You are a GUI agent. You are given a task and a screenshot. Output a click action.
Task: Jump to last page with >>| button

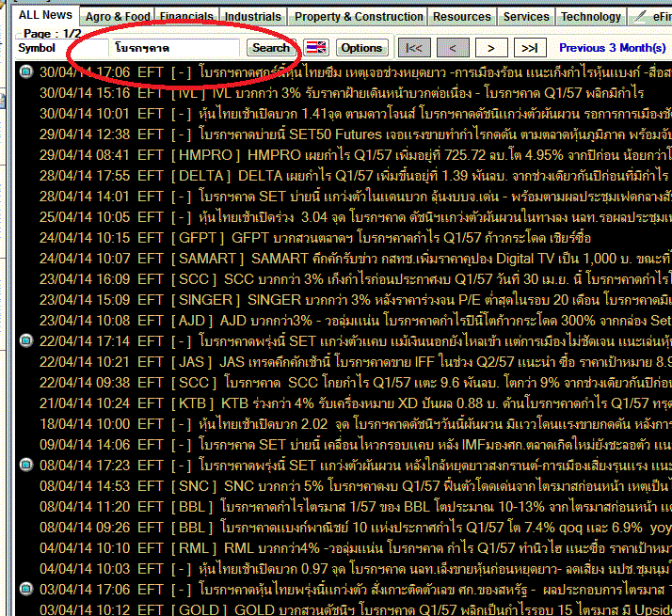click(530, 48)
